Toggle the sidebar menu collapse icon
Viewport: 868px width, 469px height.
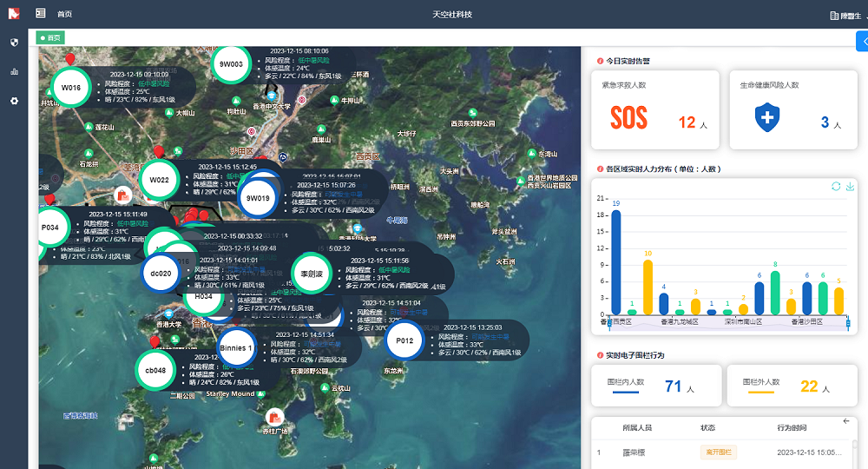coord(41,13)
